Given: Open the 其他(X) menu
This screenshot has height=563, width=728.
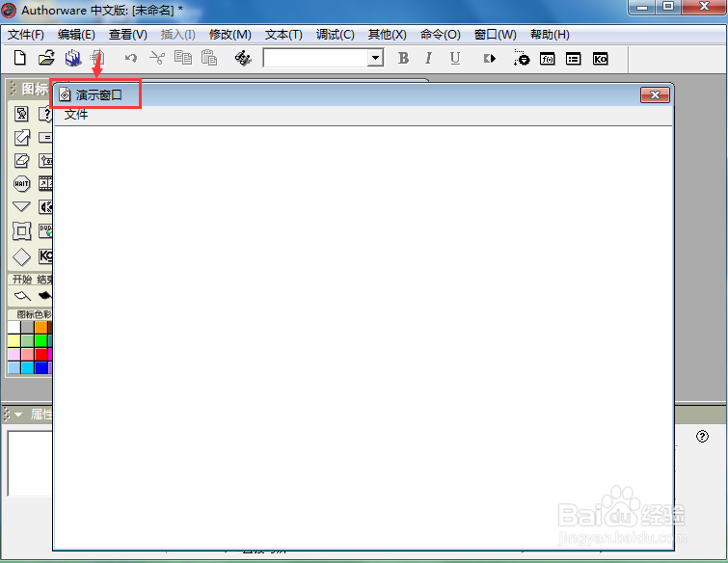Looking at the screenshot, I should (387, 35).
